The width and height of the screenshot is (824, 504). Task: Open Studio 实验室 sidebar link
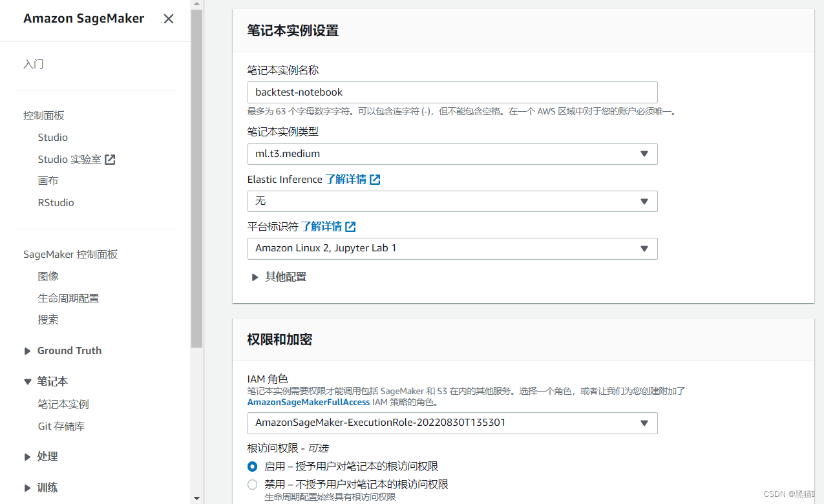pyautogui.click(x=70, y=159)
